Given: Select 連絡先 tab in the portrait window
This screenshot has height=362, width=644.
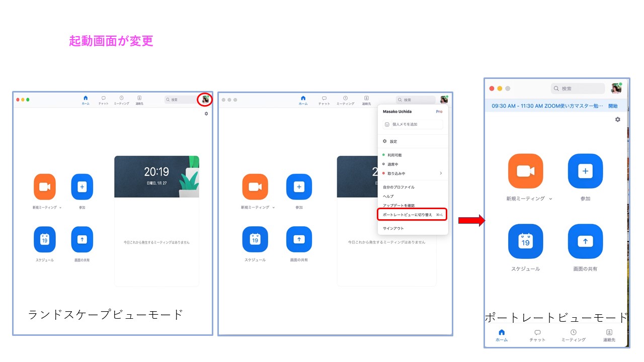Looking at the screenshot, I should click(x=609, y=336).
